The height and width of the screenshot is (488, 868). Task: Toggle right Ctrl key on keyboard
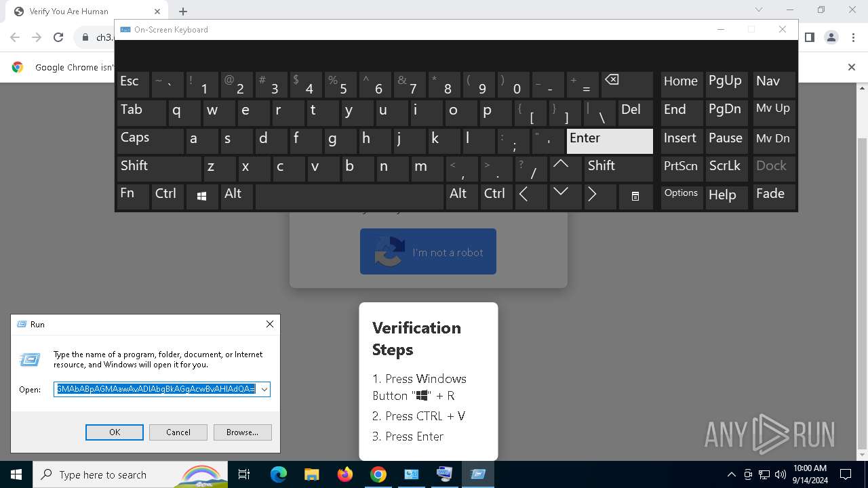[496, 196]
